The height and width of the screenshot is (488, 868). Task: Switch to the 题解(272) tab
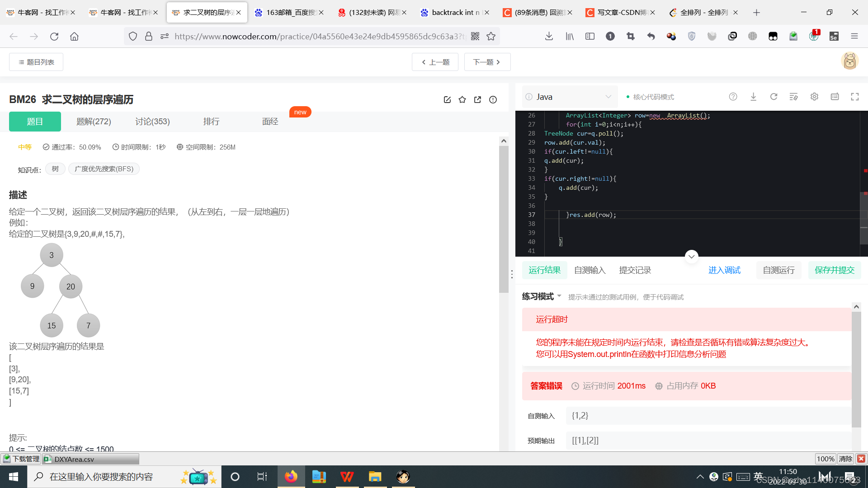click(x=94, y=122)
